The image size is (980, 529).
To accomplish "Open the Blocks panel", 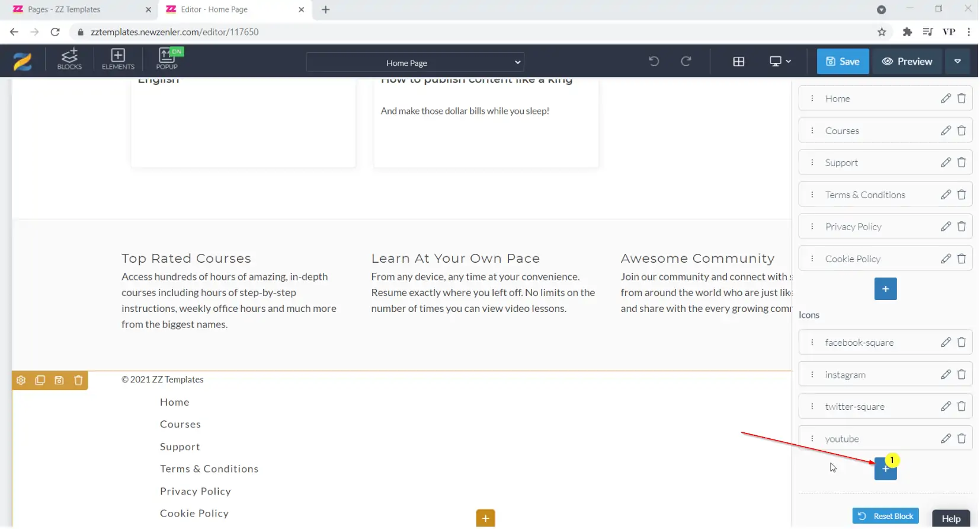I will [69, 59].
